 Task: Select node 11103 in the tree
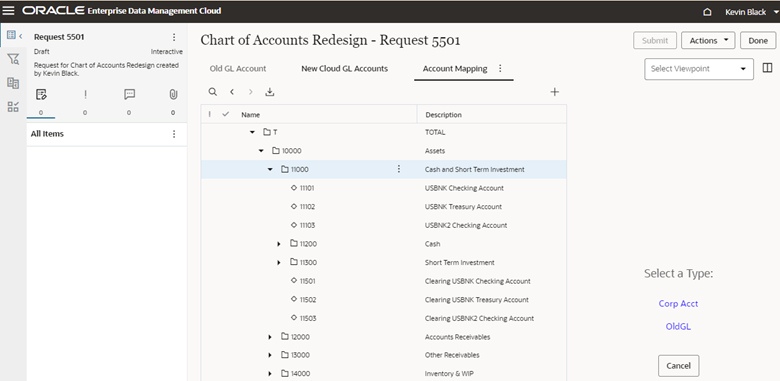tap(307, 225)
